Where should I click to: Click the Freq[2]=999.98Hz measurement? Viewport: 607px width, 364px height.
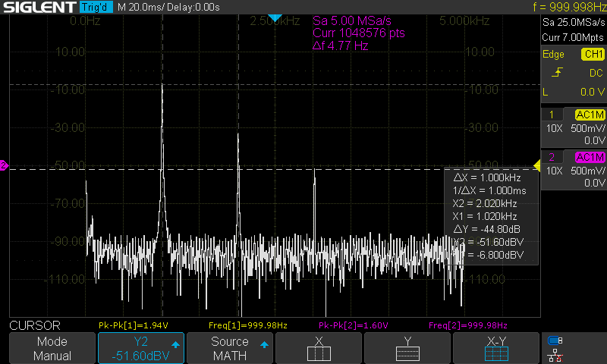(467, 325)
